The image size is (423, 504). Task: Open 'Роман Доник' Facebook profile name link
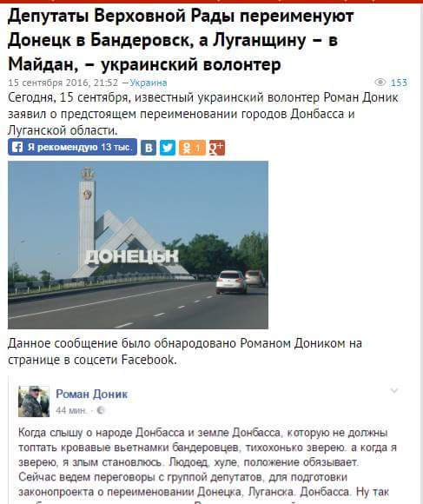[x=91, y=394]
